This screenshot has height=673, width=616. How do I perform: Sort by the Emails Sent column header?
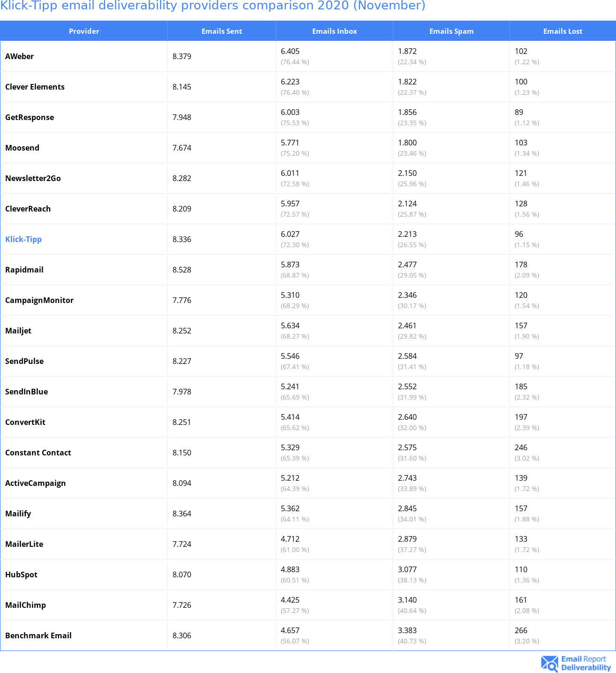(x=222, y=31)
